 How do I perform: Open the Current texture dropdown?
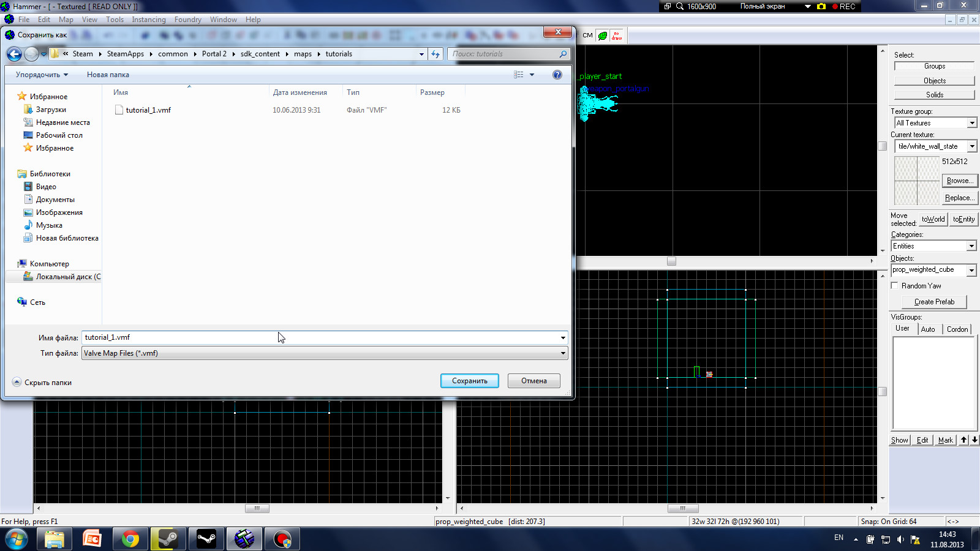pyautogui.click(x=972, y=146)
